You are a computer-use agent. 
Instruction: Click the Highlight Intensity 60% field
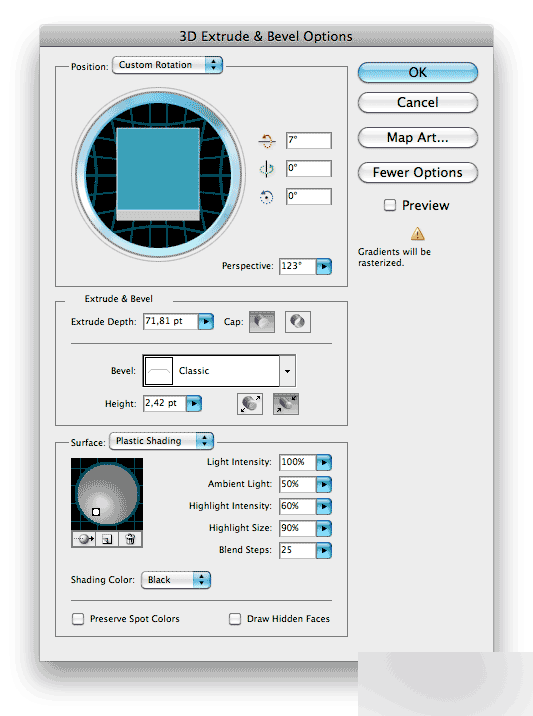(x=298, y=506)
